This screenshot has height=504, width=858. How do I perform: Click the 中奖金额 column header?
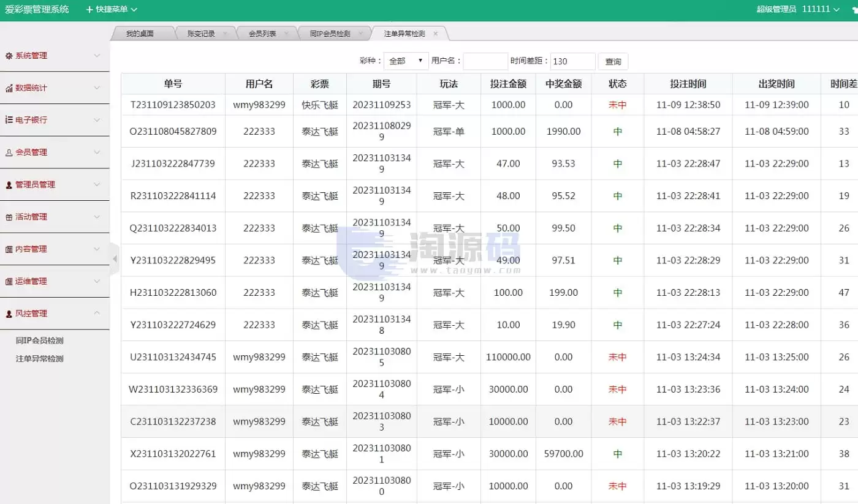pos(563,84)
